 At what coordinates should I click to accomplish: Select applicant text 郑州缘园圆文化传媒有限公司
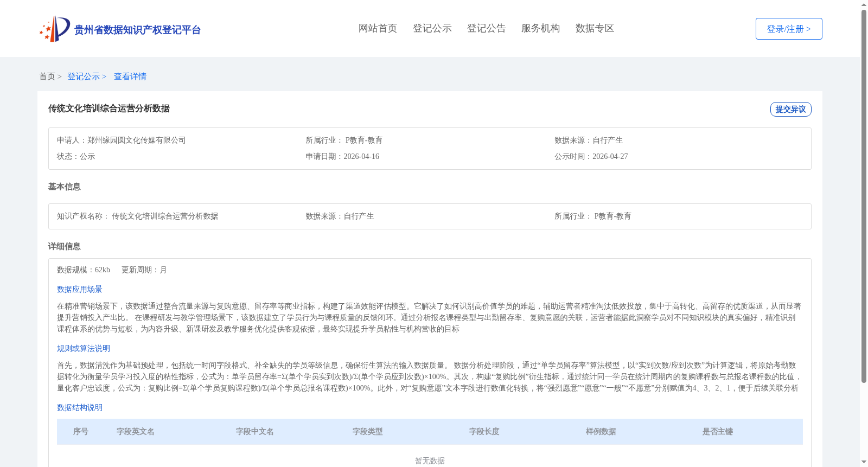[137, 140]
